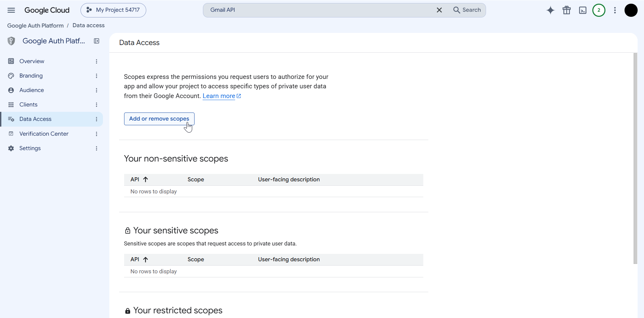Viewport: 644px width, 318px height.
Task: Click the Data access breadcrumb
Action: click(89, 26)
